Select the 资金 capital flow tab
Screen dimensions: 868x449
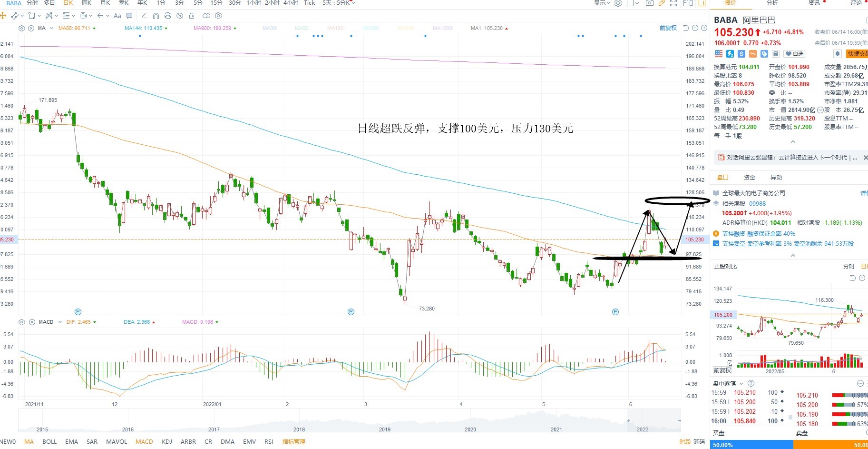coord(750,177)
